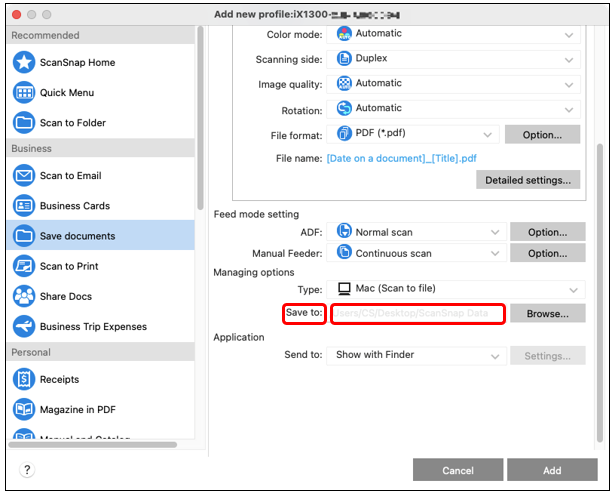Click Option button for ADF
This screenshot has height=496, width=614.
[x=547, y=232]
